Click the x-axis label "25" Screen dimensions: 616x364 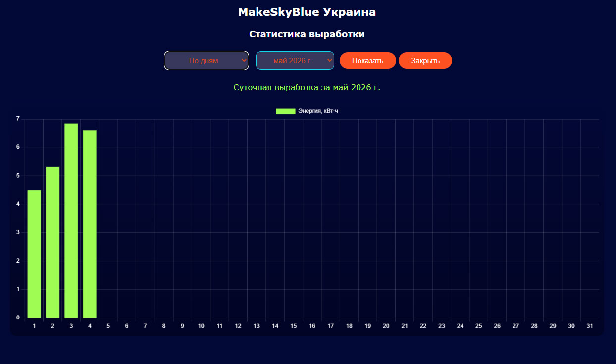[479, 326]
